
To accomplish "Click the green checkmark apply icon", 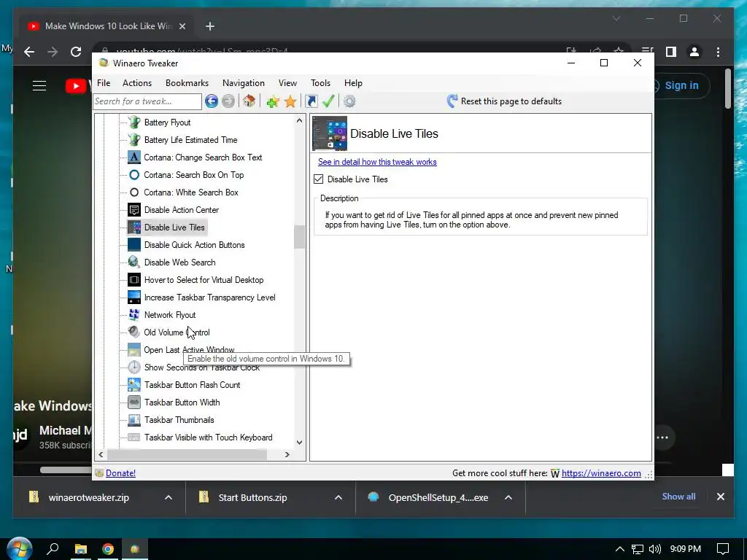I will (328, 101).
